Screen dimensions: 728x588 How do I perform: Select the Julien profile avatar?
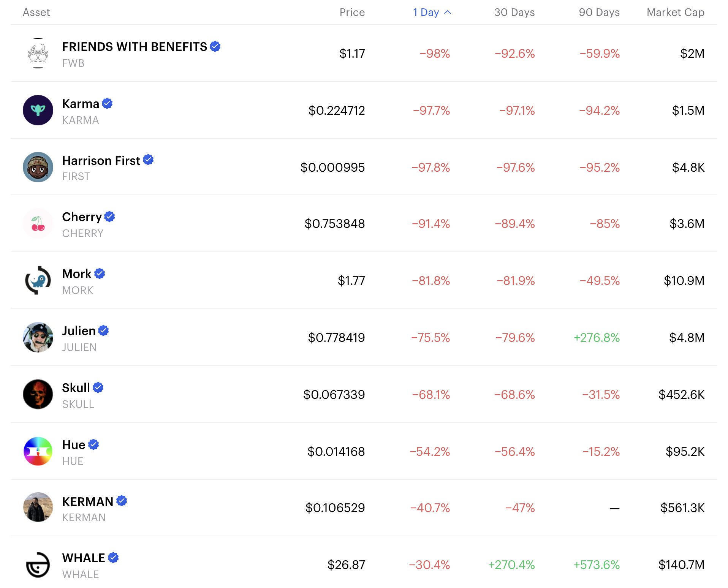38,337
